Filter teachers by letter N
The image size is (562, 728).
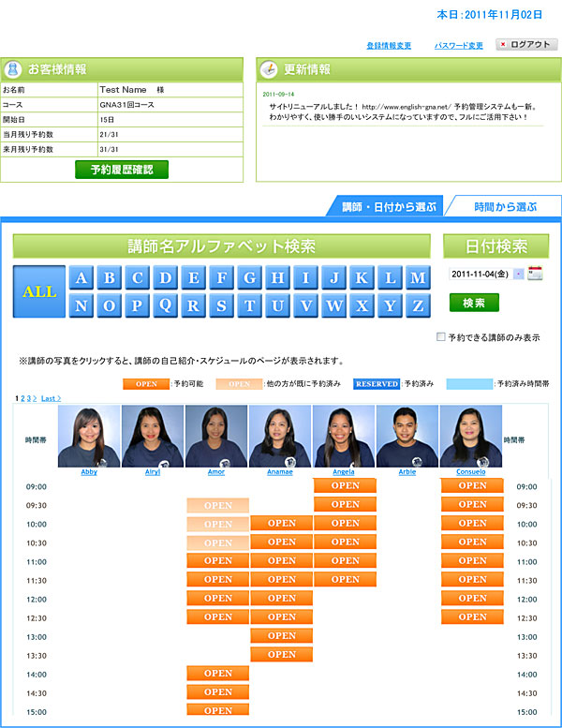81,305
